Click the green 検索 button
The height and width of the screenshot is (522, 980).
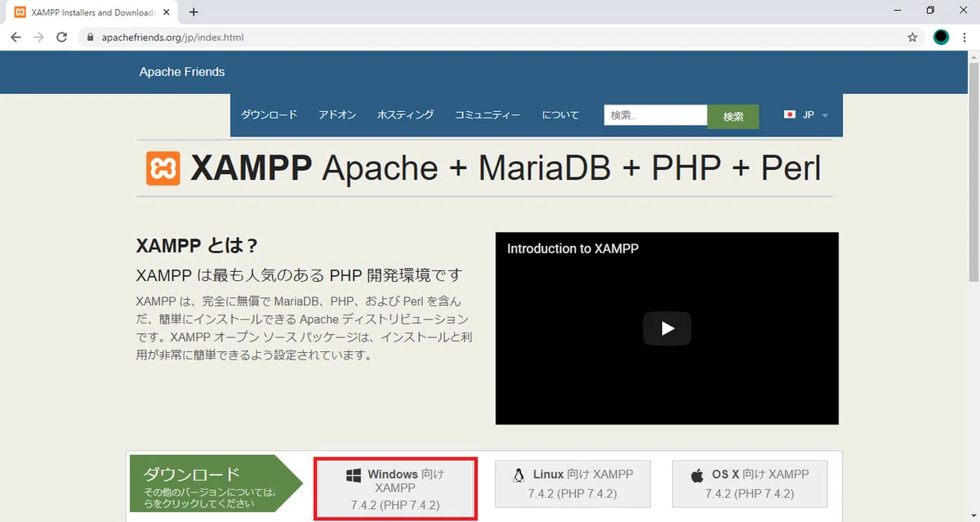coord(733,117)
